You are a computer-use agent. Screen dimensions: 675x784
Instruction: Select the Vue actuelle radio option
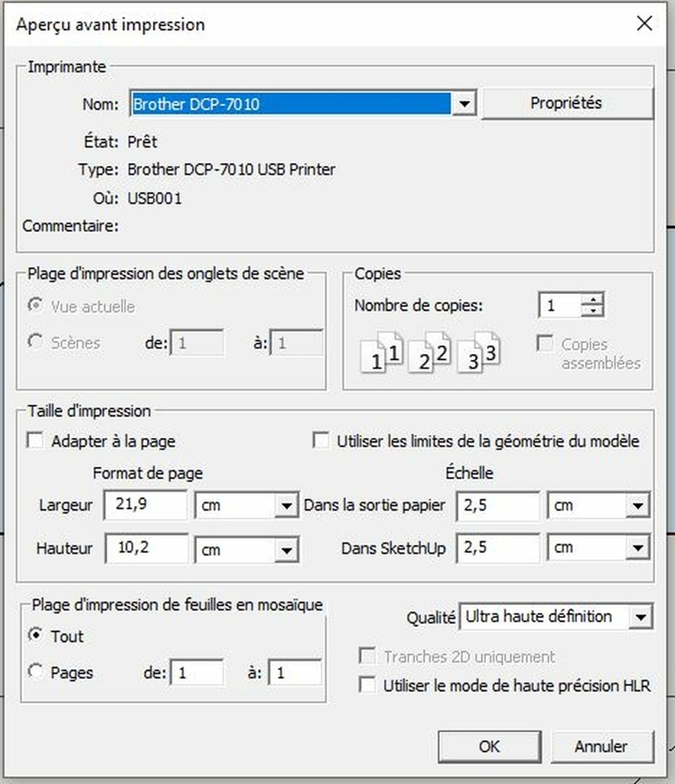tap(35, 305)
